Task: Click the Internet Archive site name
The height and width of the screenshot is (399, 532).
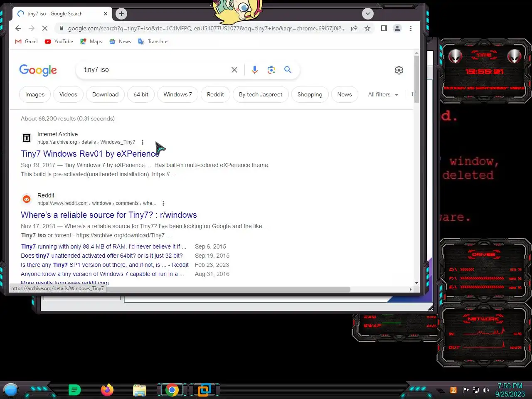Action: coord(57,134)
